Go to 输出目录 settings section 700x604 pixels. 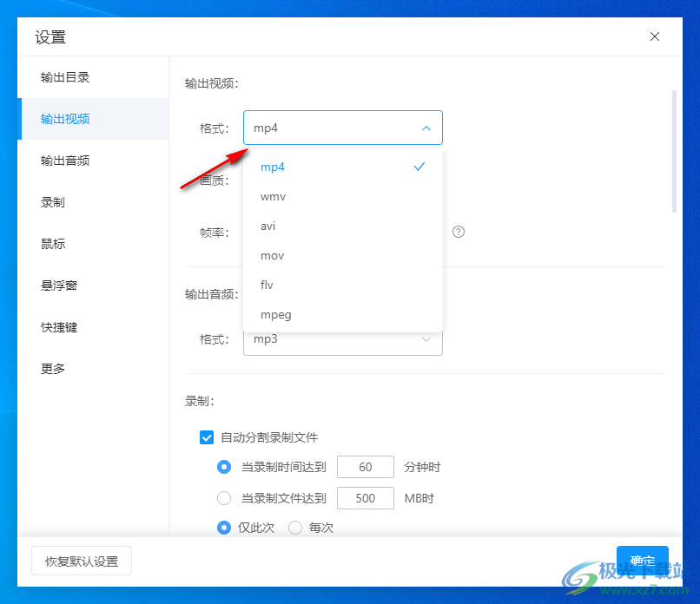click(93, 77)
